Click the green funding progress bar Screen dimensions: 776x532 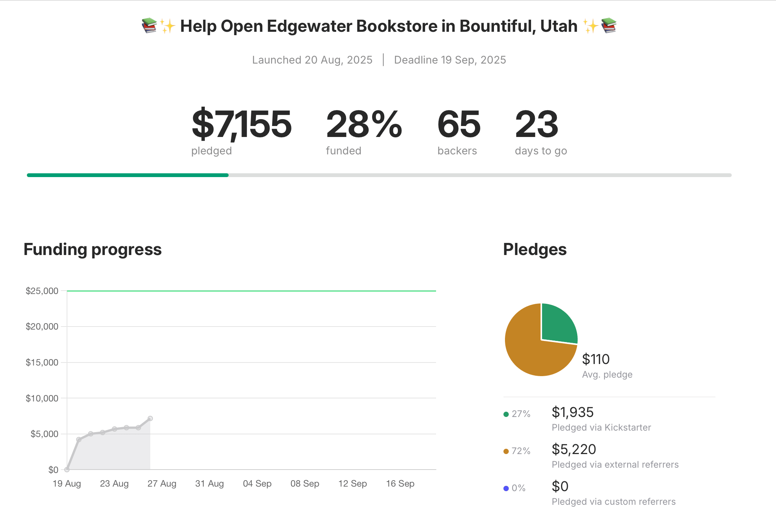[128, 175]
